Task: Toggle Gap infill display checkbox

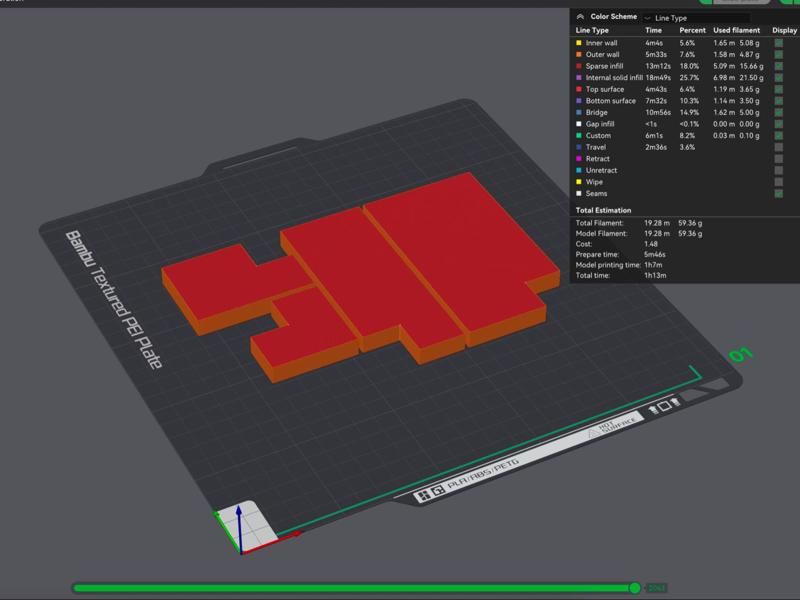Action: click(778, 124)
